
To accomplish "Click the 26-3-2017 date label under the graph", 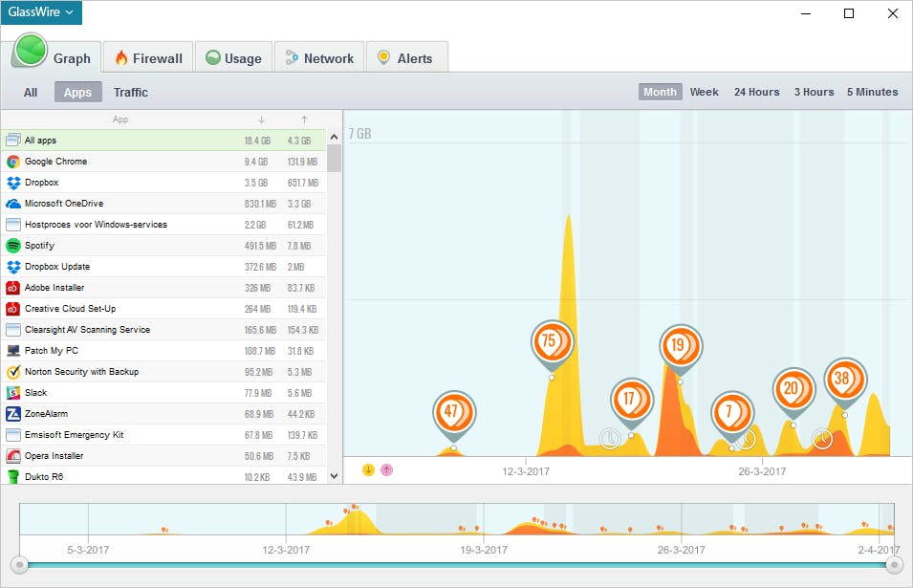I will (x=762, y=471).
